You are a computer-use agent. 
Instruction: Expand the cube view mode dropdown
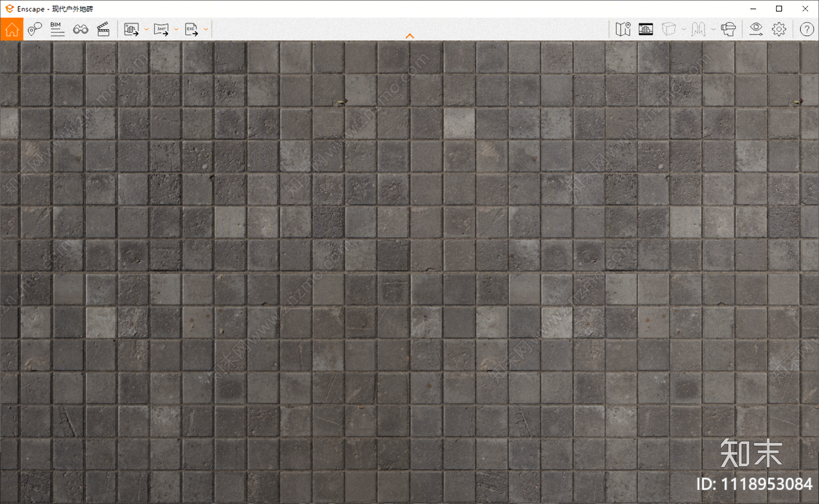point(683,30)
